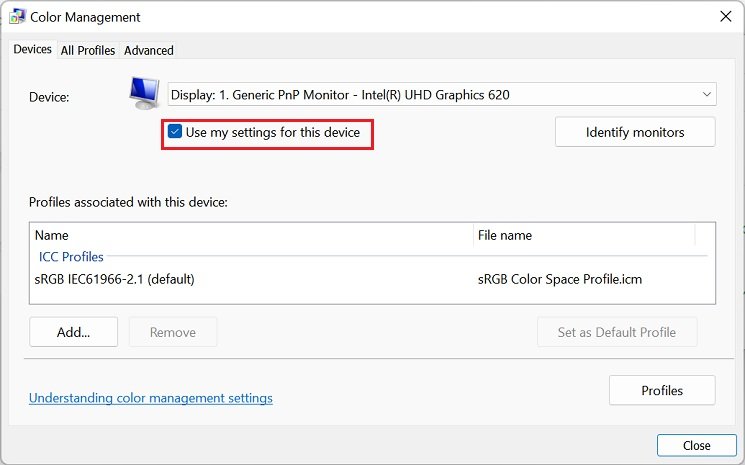
Task: Click the File name column header
Action: pyautogui.click(x=505, y=236)
